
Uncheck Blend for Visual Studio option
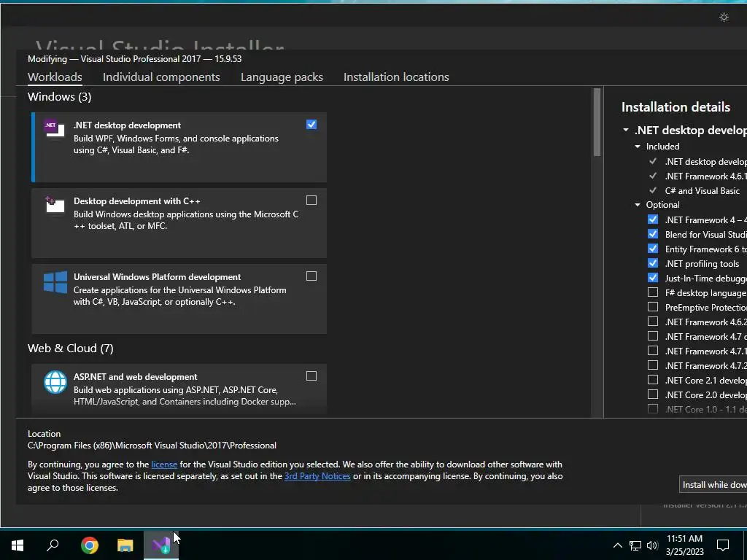coord(653,234)
